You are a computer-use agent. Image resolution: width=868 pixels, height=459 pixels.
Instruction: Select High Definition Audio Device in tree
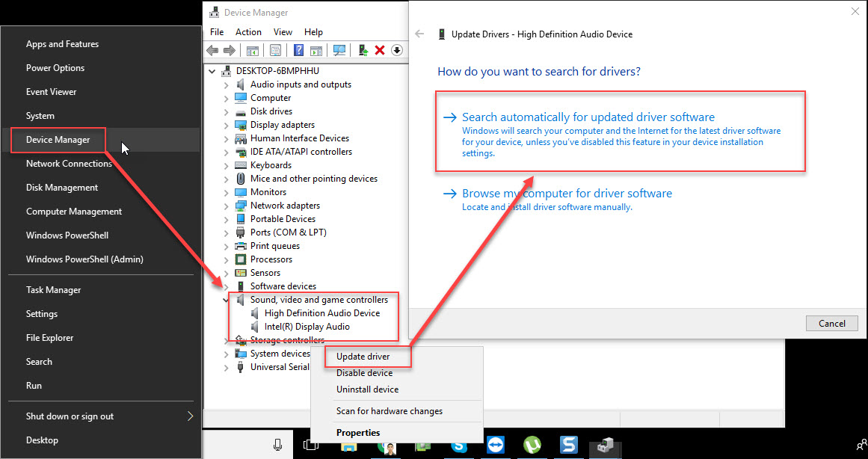[322, 313]
